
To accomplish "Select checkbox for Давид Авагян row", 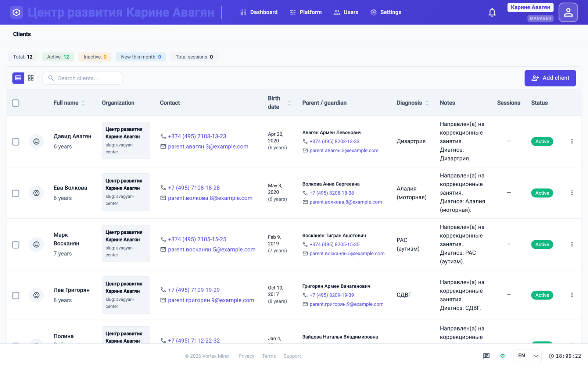I will click(x=15, y=142).
